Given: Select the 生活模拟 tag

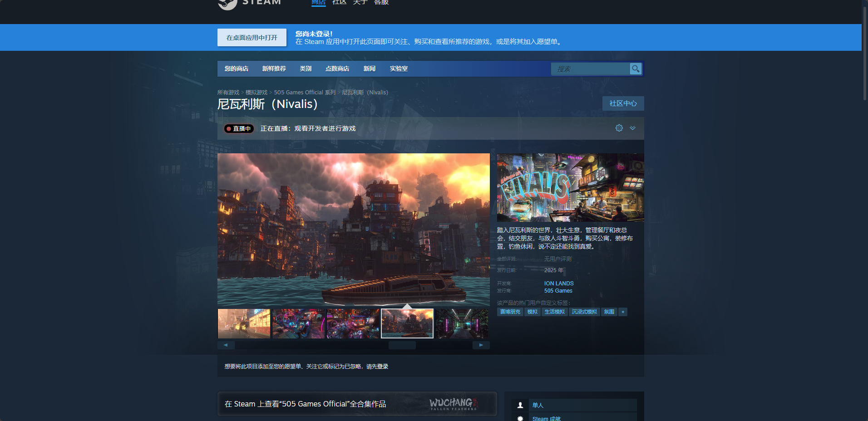Looking at the screenshot, I should point(555,312).
